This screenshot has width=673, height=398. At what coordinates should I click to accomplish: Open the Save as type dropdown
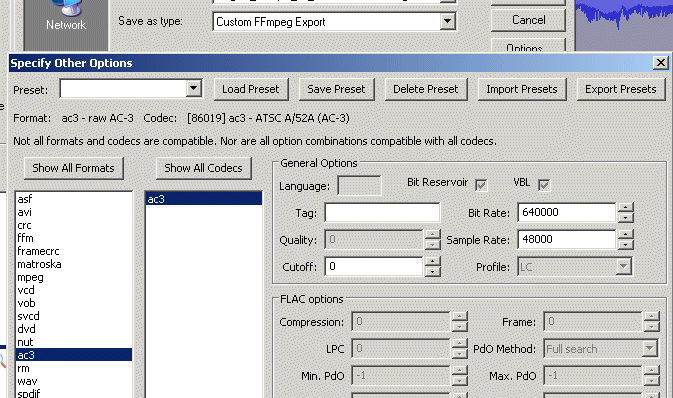click(x=447, y=21)
